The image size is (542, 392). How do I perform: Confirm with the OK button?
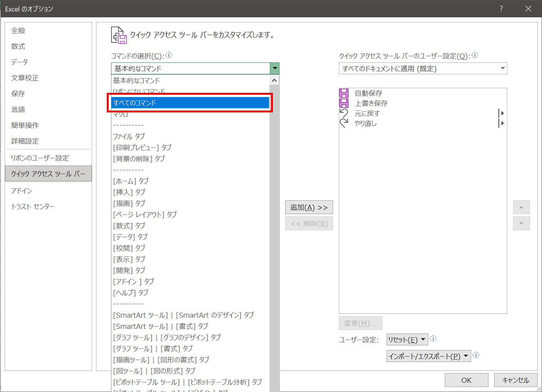466,380
